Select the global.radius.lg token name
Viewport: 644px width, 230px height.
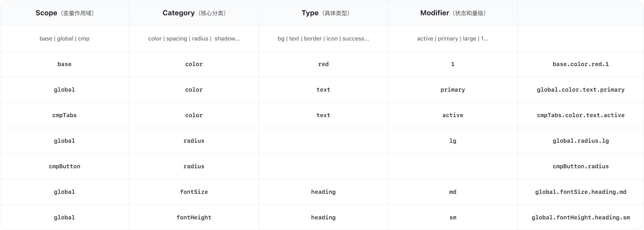point(581,141)
